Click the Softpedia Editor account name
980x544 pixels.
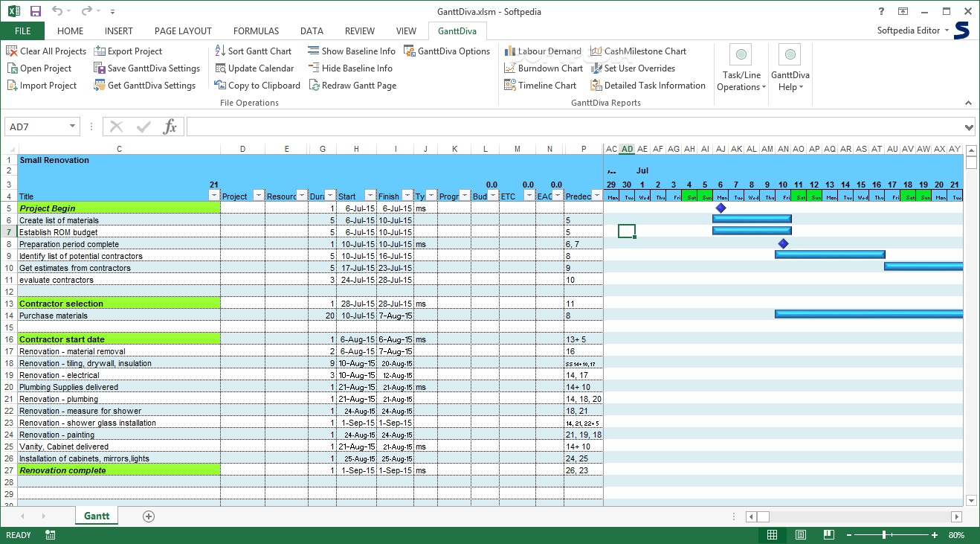click(909, 31)
